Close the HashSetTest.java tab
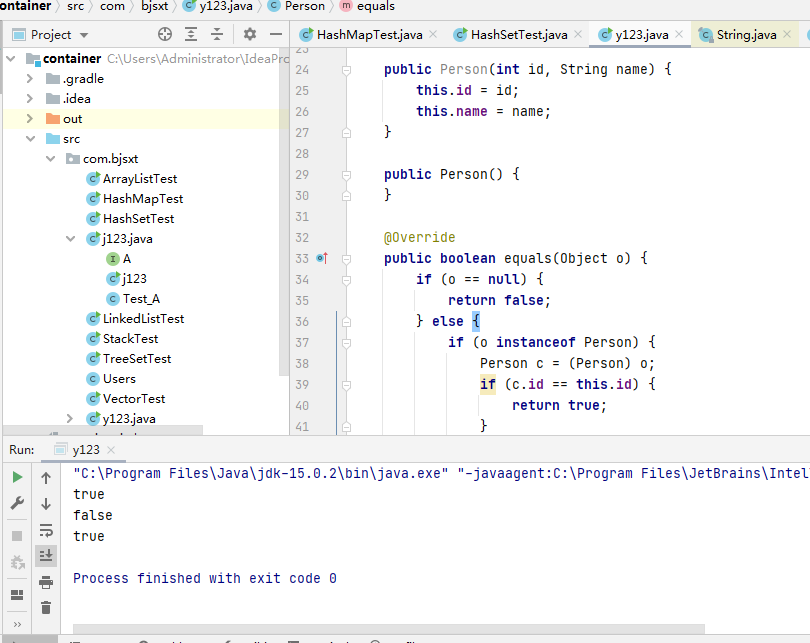 click(x=578, y=34)
